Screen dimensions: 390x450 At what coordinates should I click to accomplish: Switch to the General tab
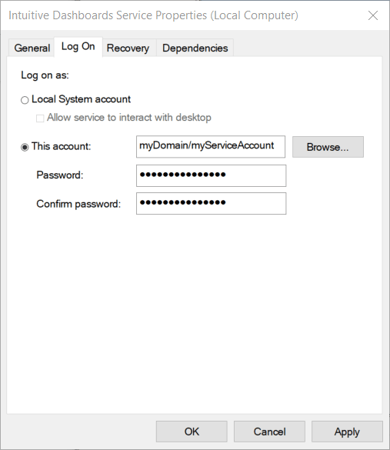click(32, 48)
